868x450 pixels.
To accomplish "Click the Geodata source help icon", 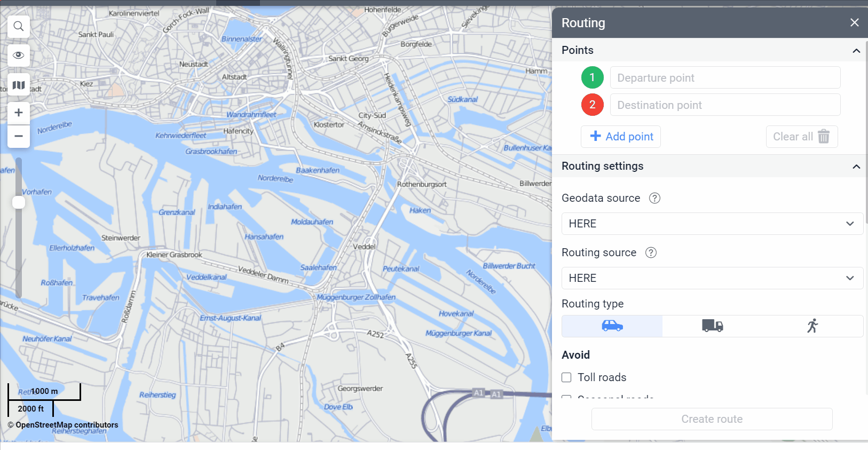I will tap(654, 198).
